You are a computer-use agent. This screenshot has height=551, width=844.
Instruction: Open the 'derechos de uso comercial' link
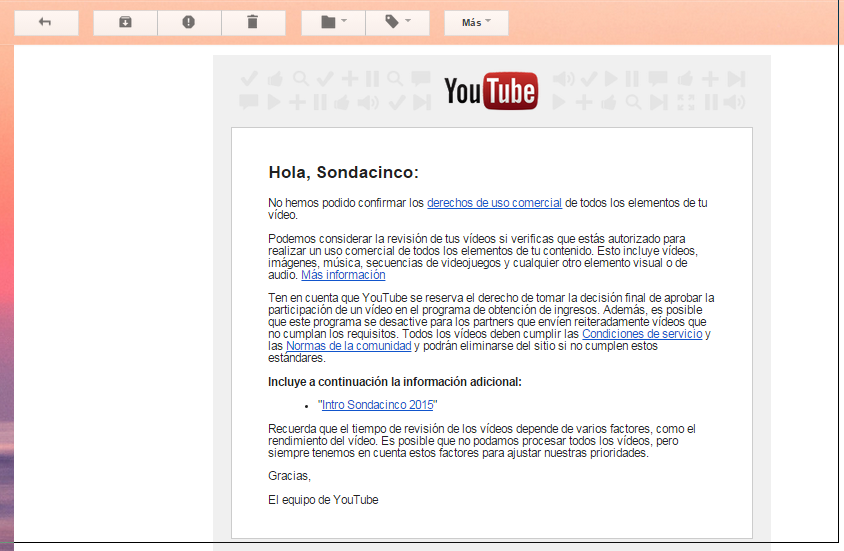point(494,203)
